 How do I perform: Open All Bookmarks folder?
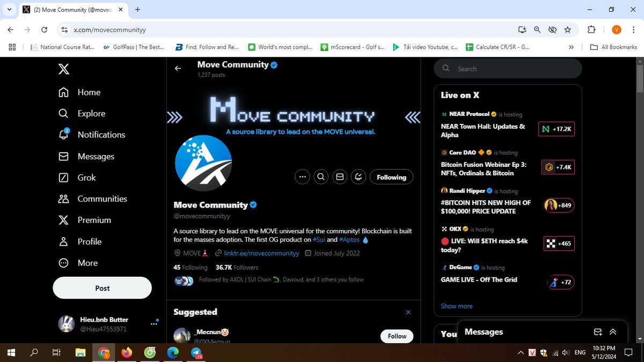[x=613, y=47]
